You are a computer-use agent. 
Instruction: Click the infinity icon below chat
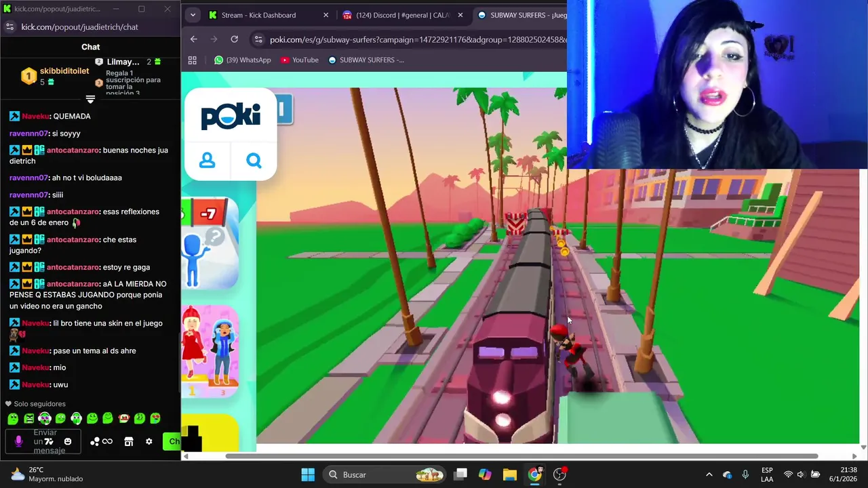click(107, 442)
